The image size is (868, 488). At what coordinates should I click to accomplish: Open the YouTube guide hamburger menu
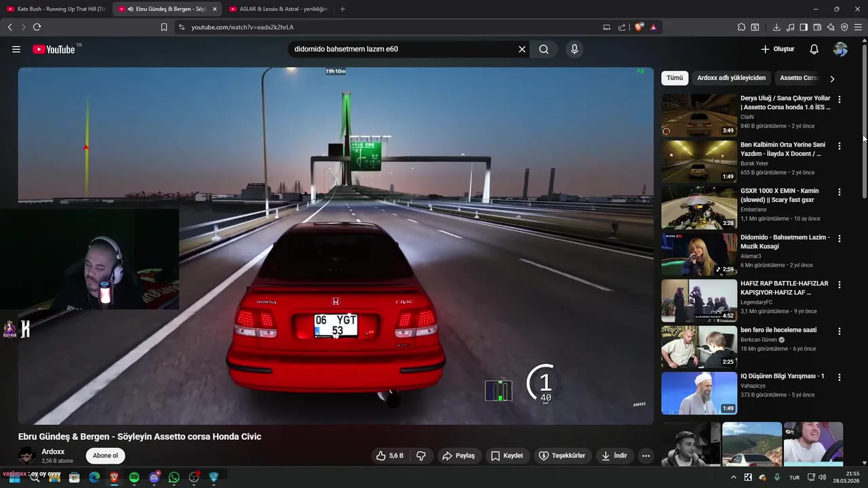pos(16,49)
